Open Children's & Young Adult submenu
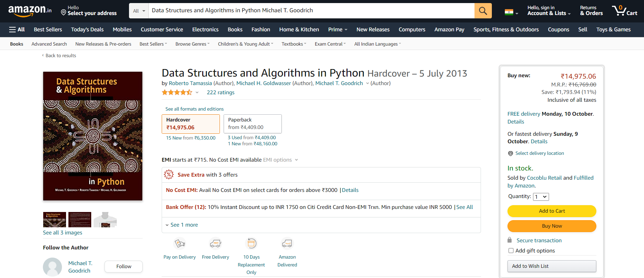This screenshot has height=278, width=644. (x=245, y=44)
